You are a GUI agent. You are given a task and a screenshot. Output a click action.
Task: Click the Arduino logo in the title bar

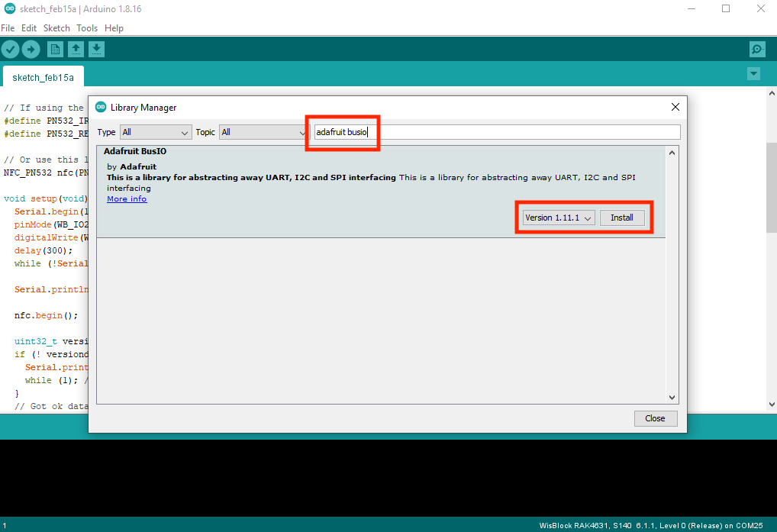pos(9,8)
